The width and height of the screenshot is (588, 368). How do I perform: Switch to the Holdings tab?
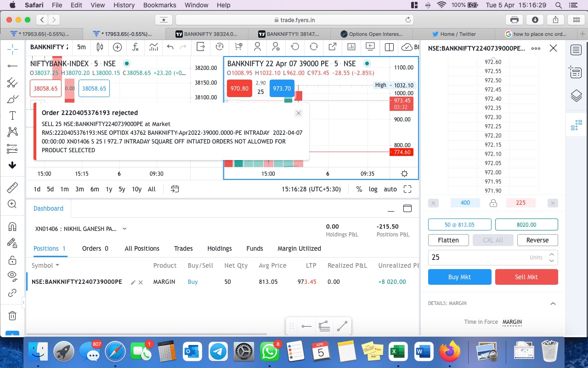coord(220,248)
